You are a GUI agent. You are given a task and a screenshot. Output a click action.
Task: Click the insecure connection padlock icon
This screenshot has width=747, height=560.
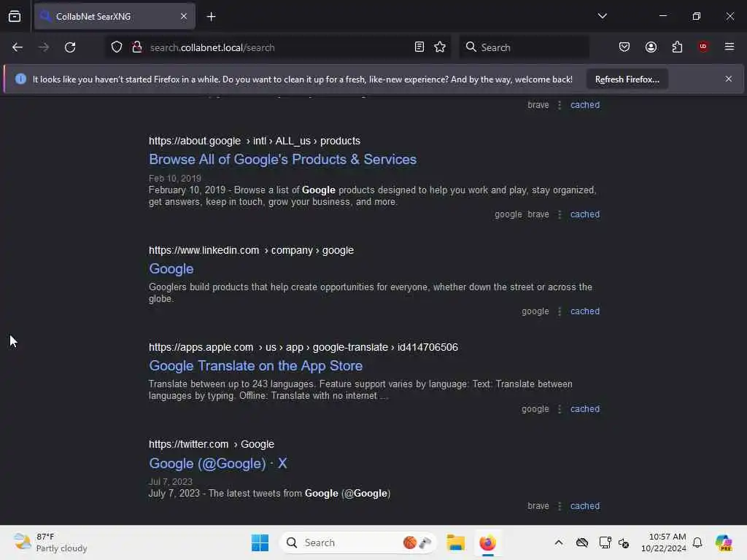point(137,47)
